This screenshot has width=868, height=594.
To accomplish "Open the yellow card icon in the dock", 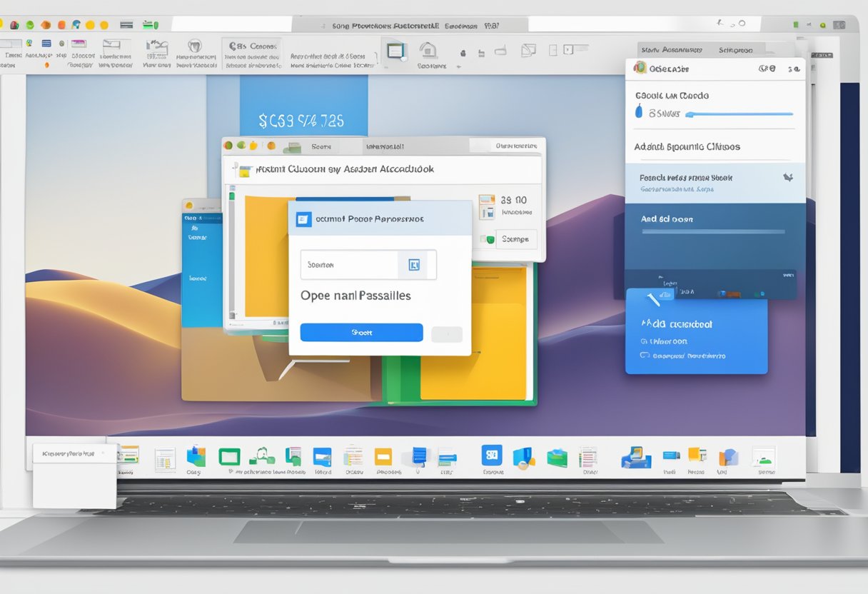I will (x=383, y=457).
